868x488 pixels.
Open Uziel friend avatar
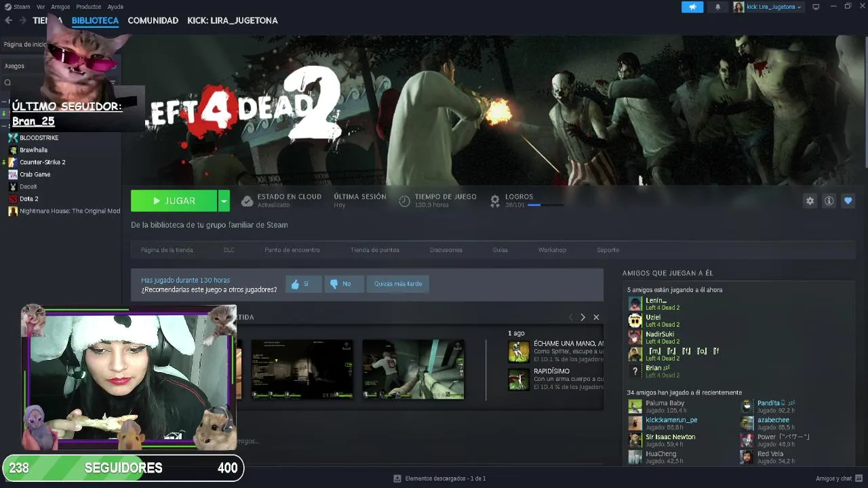(x=635, y=321)
